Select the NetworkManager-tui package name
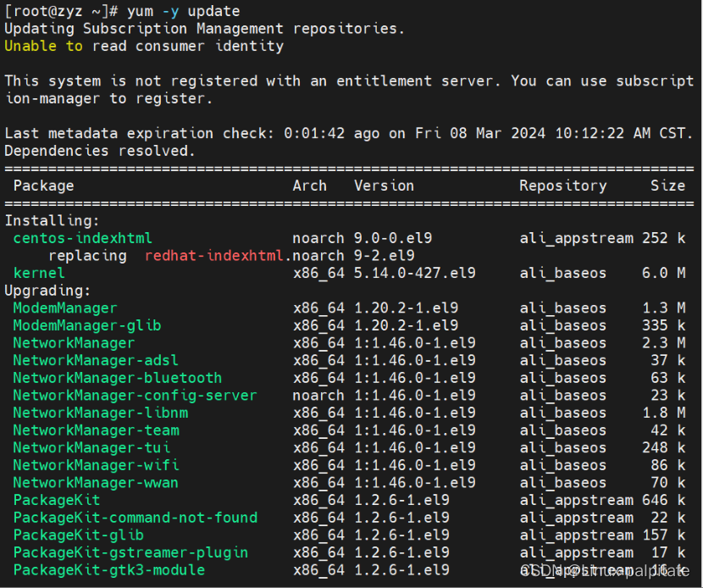Screen dimensions: 703x588 point(91,448)
